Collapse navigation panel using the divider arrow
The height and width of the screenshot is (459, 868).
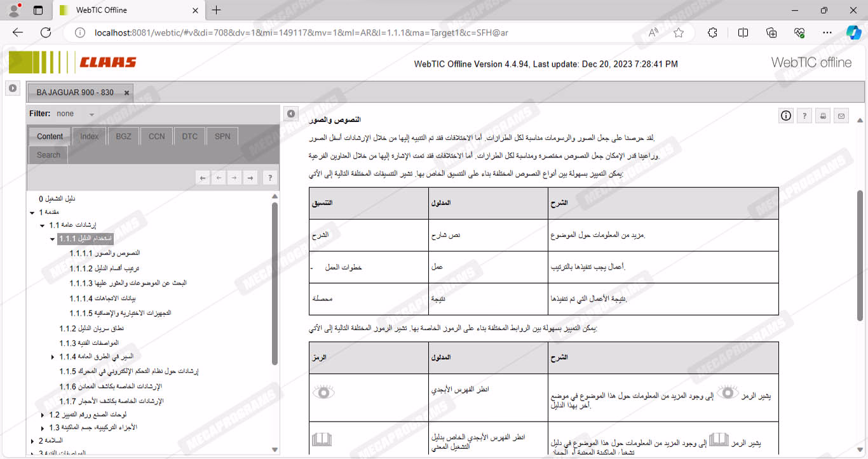click(290, 114)
